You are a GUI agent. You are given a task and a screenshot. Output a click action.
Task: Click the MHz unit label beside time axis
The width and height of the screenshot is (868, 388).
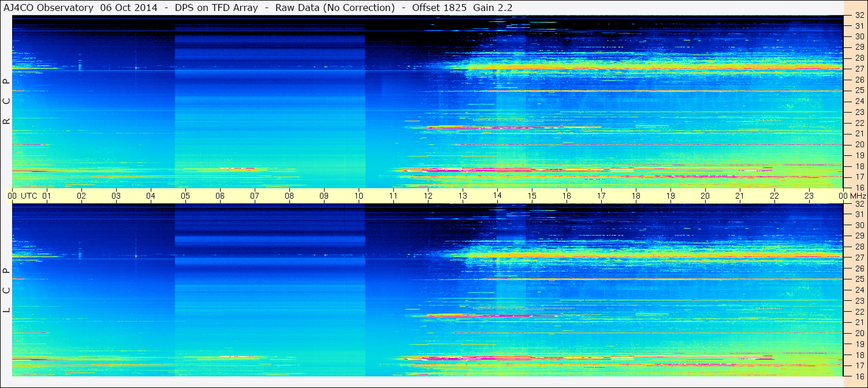[858, 196]
